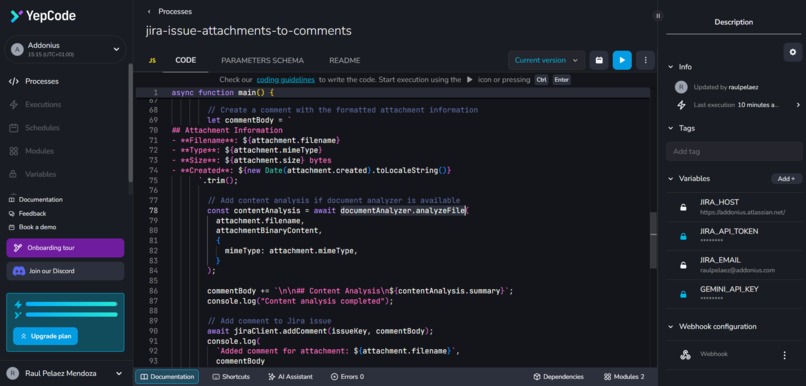Open Processes in sidebar
Viewport: 806px width, 386px height.
[x=42, y=81]
